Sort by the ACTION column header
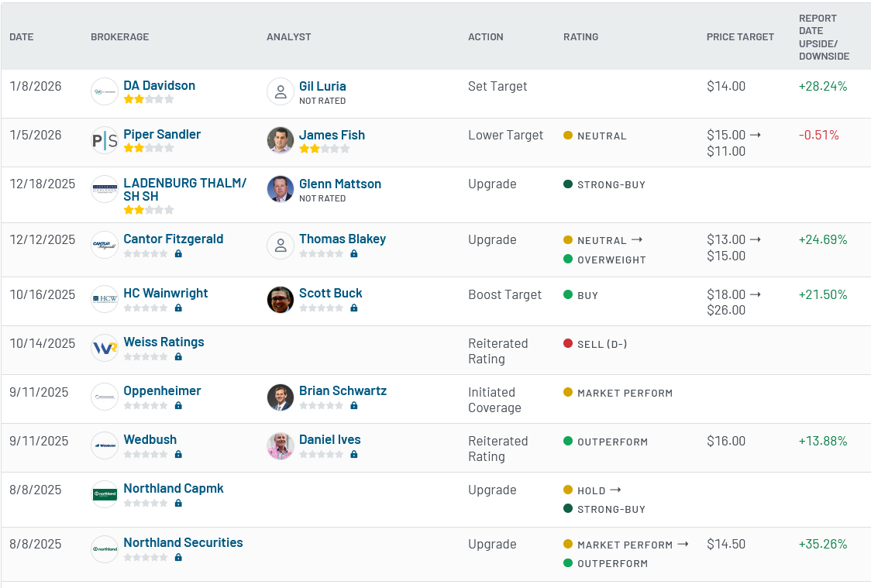This screenshot has width=871, height=588. [486, 36]
